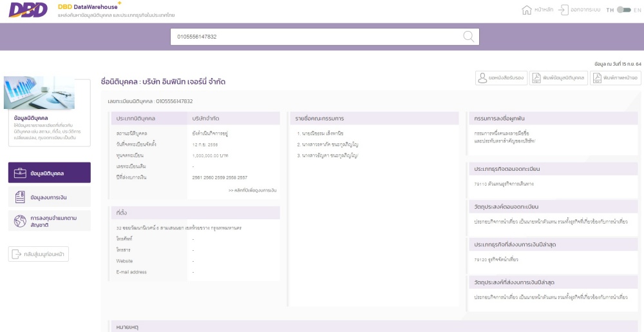Click the search field containing 0105556147832
The height and width of the screenshot is (332, 644).
pyautogui.click(x=316, y=37)
